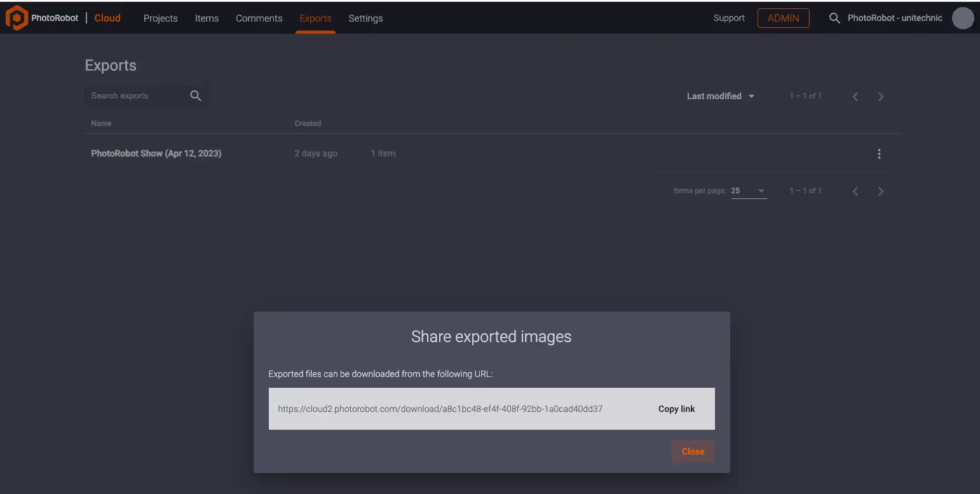Click the '2 days ago' created value
980x494 pixels.
[x=316, y=153]
